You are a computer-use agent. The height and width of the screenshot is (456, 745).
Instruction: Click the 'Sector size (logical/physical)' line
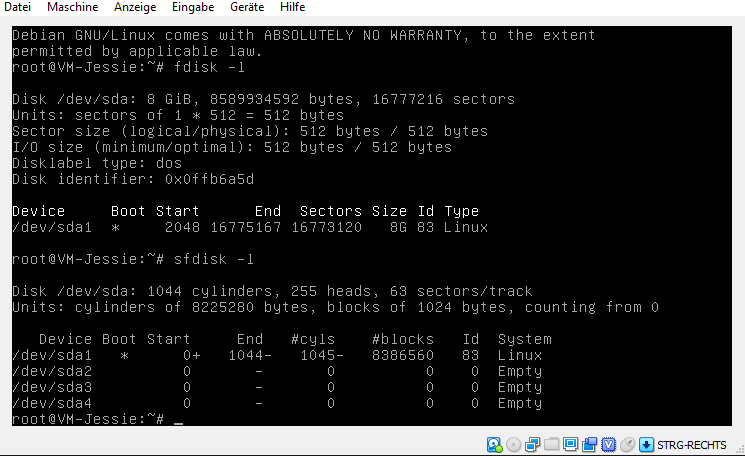tap(250, 131)
